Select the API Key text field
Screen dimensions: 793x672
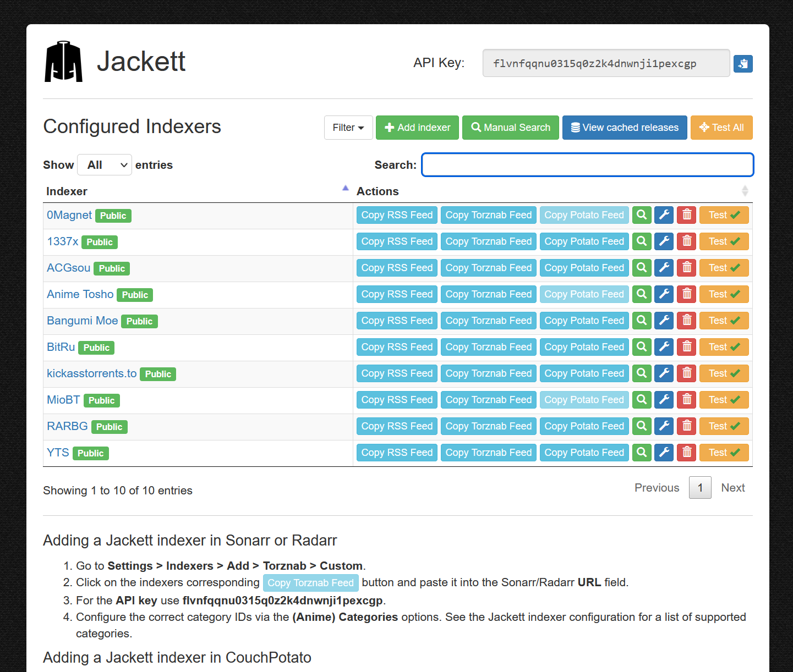click(606, 63)
